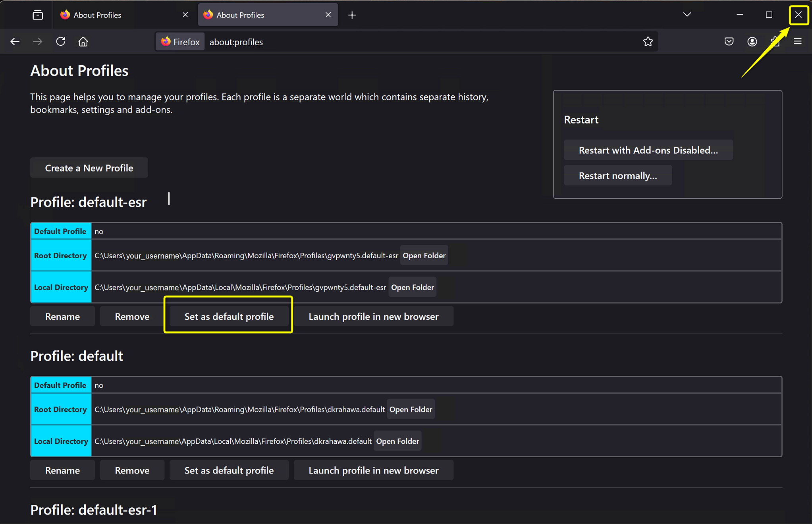Open the Save to Pocket icon
The image size is (812, 524).
729,42
